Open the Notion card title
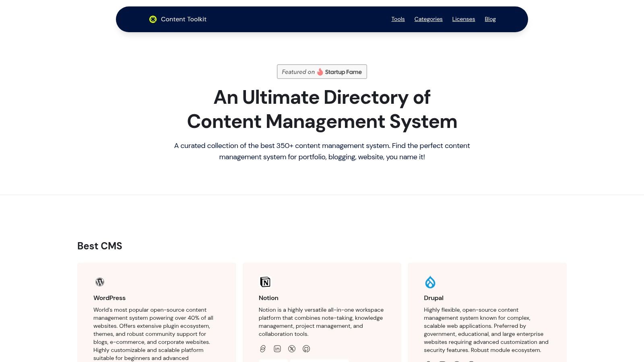Screen dimensions: 644x362 [268, 298]
